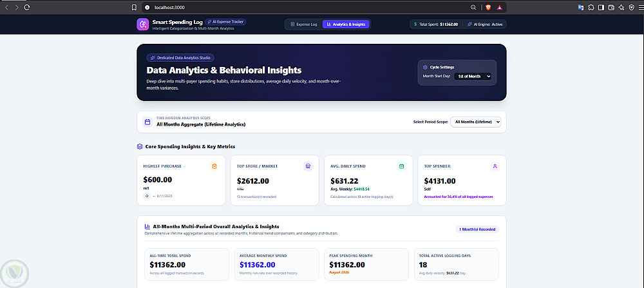
Task: Reload the page with the refresh button
Action: tap(26, 7)
